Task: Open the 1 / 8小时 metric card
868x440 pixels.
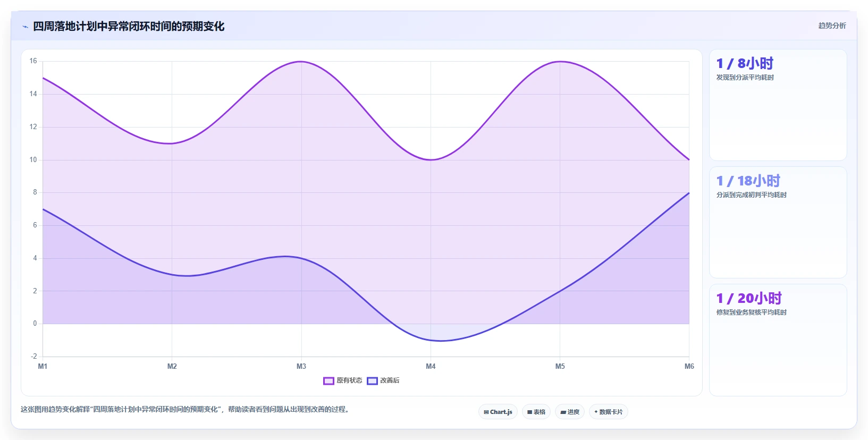Action: pyautogui.click(x=778, y=105)
